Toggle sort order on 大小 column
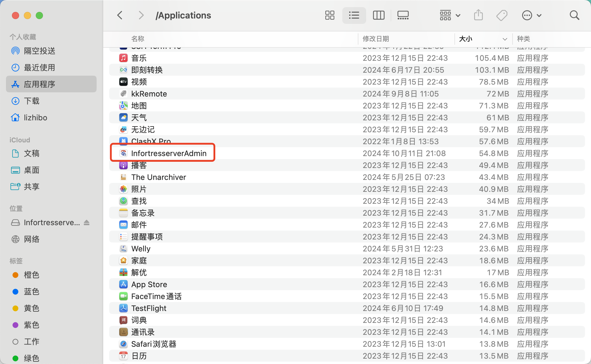The image size is (591, 364). point(483,39)
